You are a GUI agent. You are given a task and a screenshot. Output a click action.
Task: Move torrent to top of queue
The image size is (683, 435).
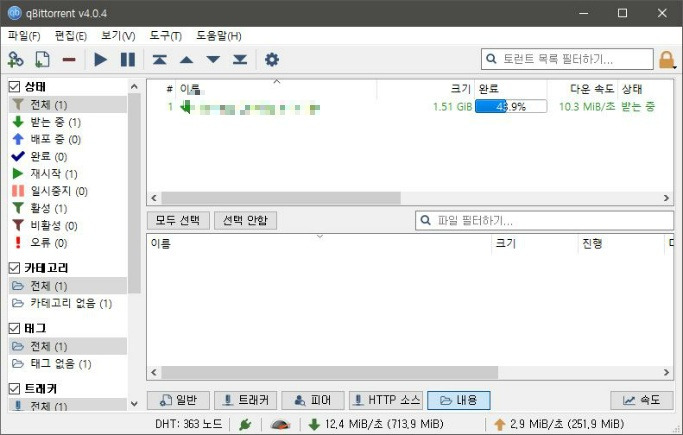pos(159,59)
